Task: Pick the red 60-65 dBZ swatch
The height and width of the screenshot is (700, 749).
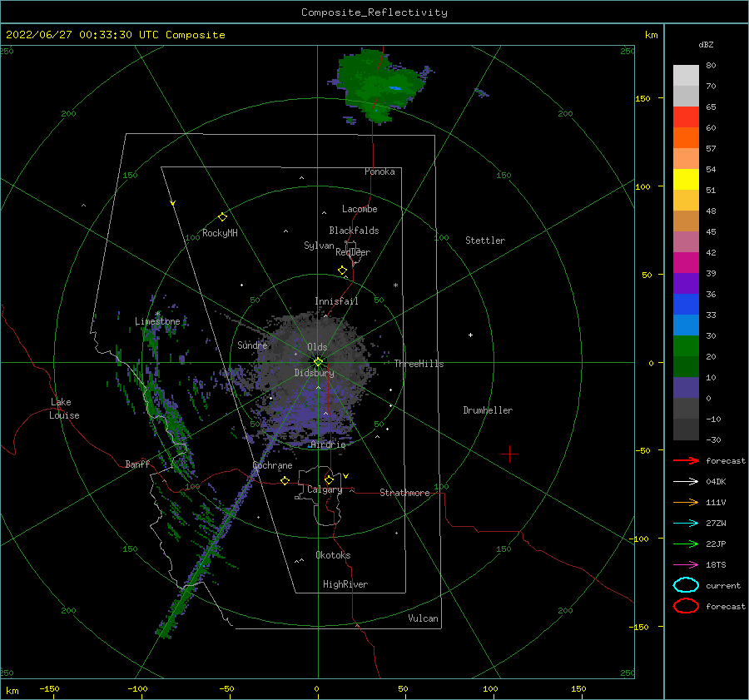Action: 686,117
